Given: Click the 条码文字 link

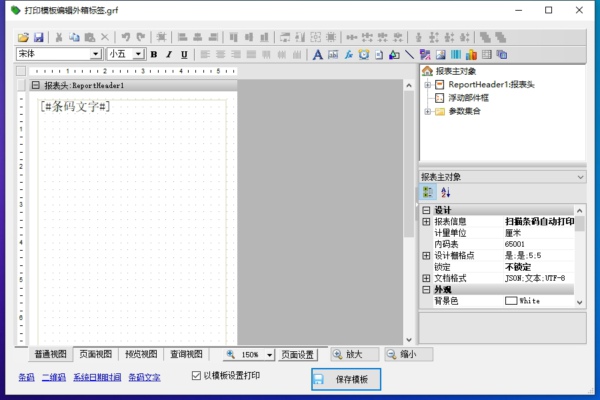Looking at the screenshot, I should click(144, 378).
